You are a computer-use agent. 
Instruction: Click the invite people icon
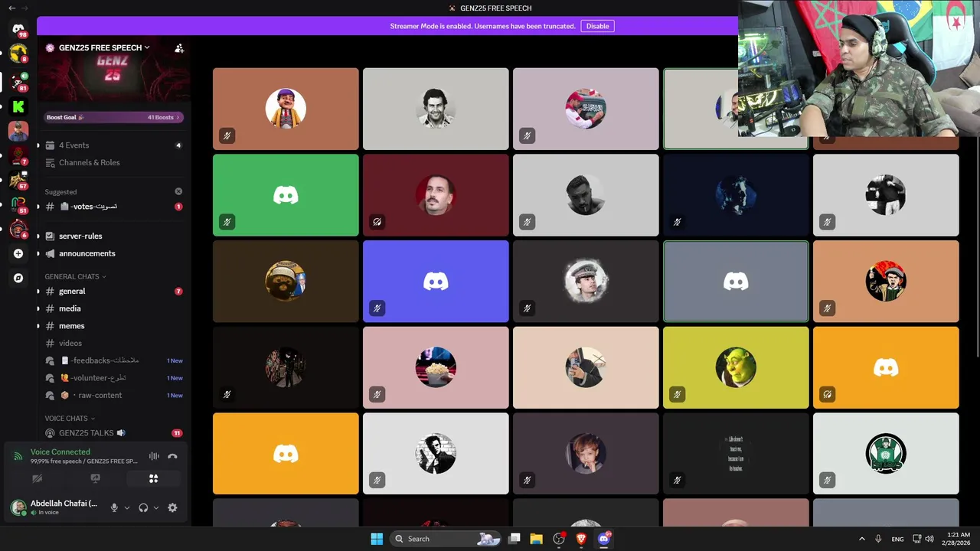coord(179,48)
